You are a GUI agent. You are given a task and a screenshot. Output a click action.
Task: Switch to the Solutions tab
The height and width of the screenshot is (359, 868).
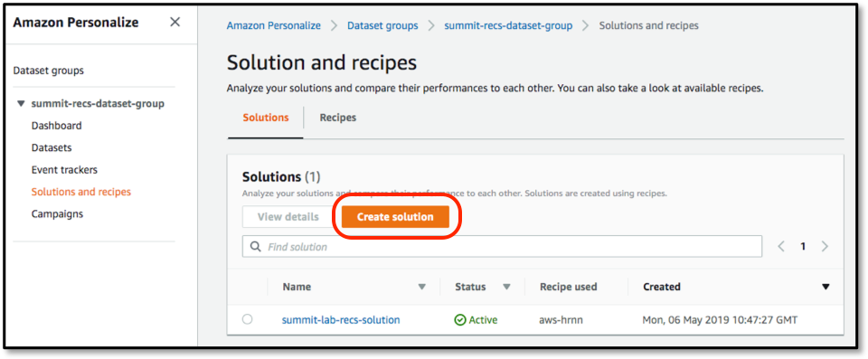[x=266, y=118]
